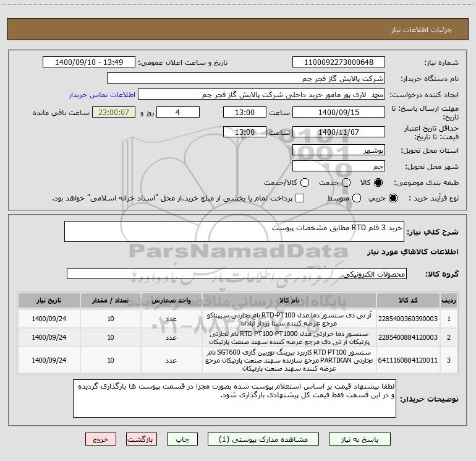476x461 pixels.
Task: Click product code 2285400884120003
Action: 408,337
